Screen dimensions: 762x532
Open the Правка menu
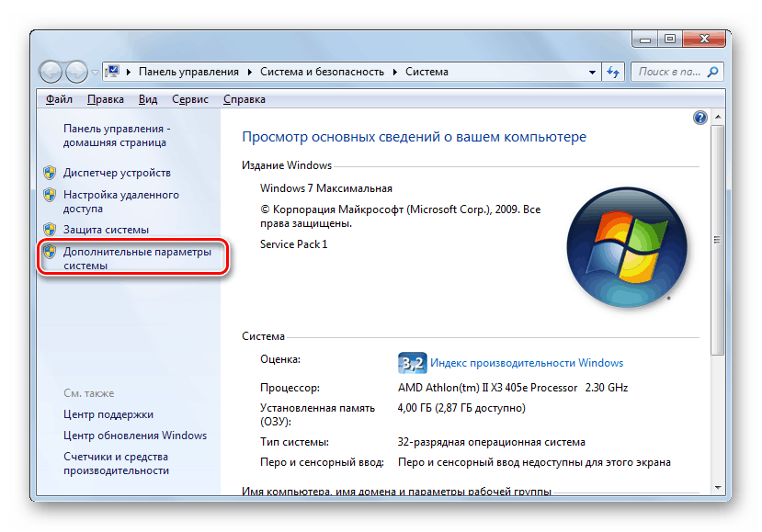[x=106, y=99]
